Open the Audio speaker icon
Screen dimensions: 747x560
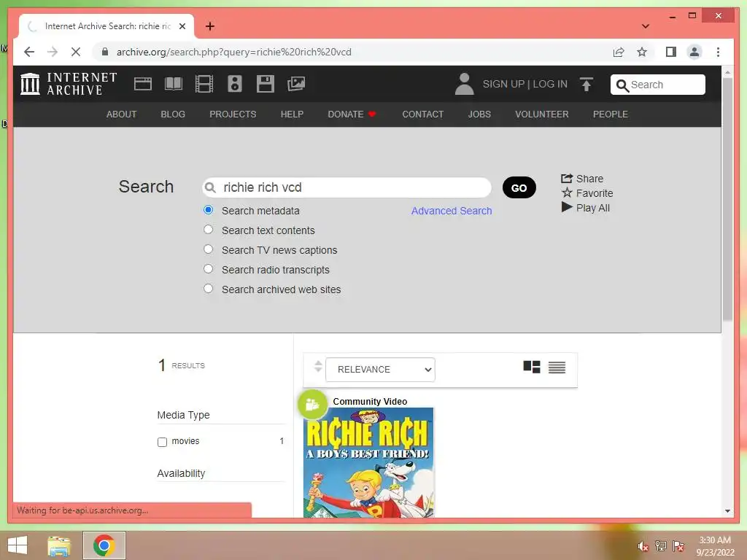(x=234, y=84)
